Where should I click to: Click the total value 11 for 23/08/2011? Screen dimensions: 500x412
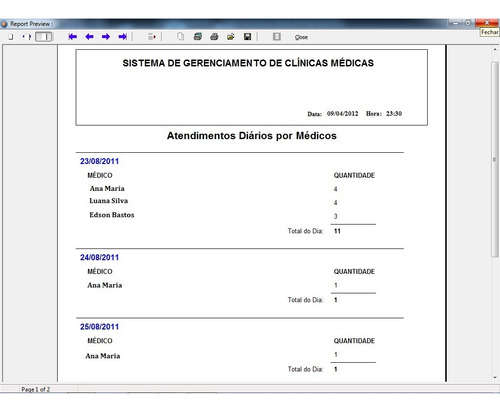point(337,231)
